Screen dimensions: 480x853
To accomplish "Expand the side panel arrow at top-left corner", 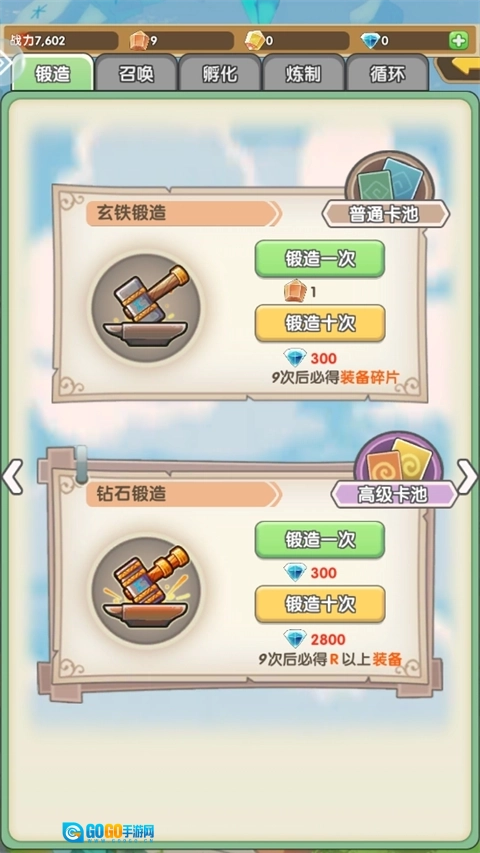I will tap(8, 63).
